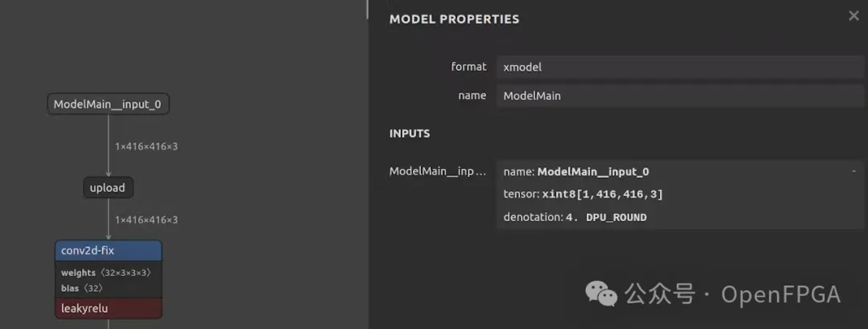
Task: Open the bias 〈32〉 initializer row
Action: click(x=82, y=288)
